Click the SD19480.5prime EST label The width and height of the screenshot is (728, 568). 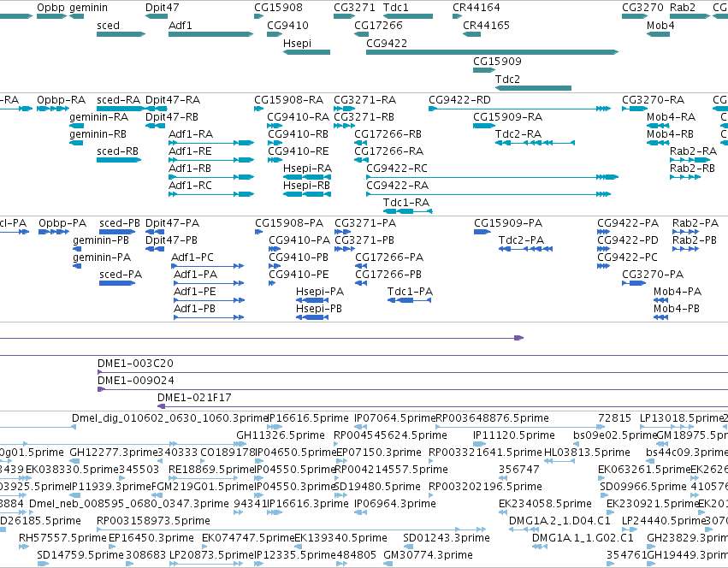coord(377,487)
